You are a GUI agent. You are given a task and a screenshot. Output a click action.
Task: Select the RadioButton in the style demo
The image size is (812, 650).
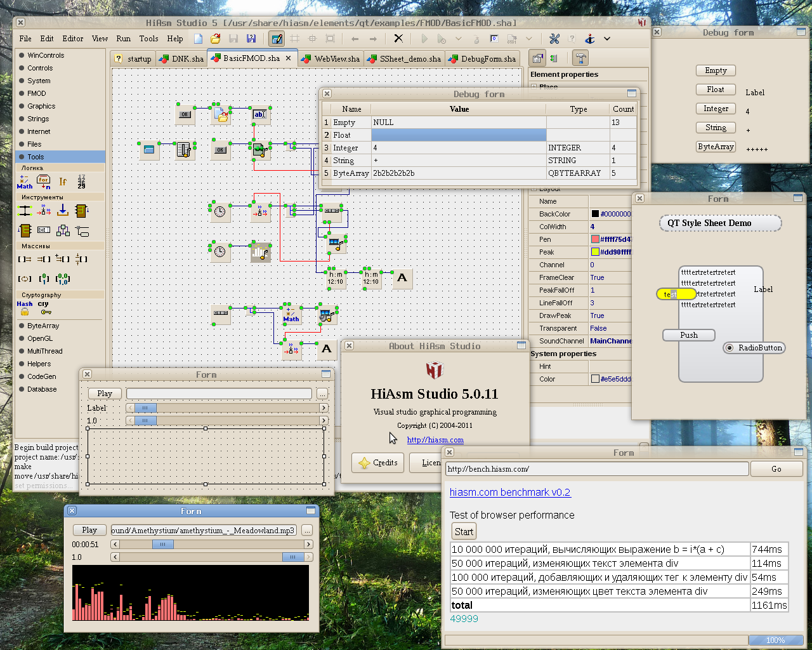754,348
